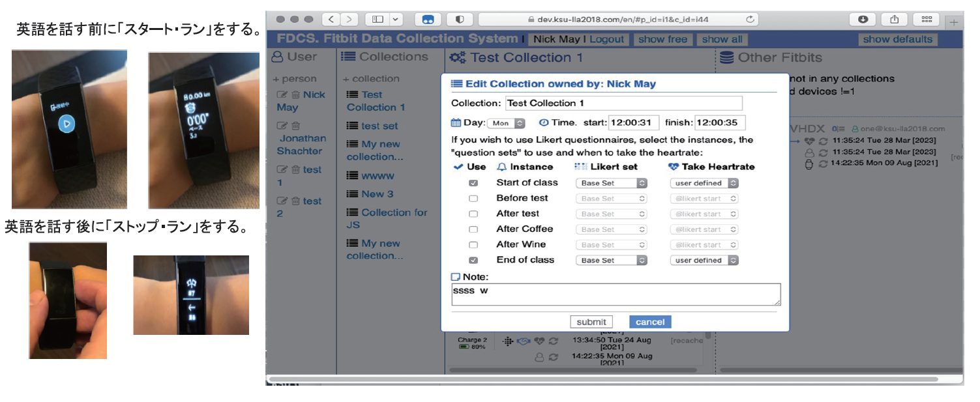Open Start of class Likert set dropdown

click(611, 183)
